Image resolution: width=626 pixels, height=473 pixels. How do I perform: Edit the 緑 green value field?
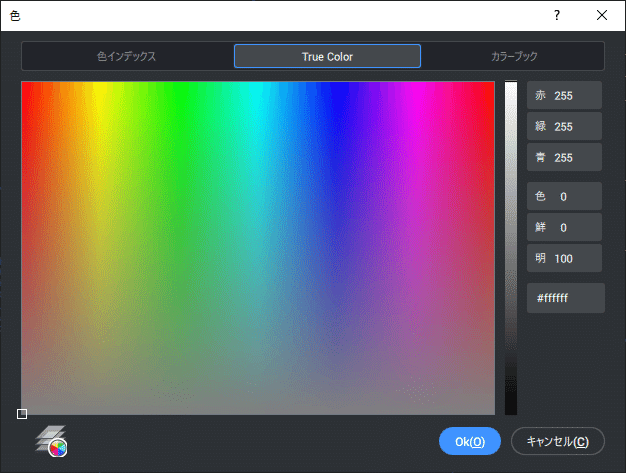[564, 127]
